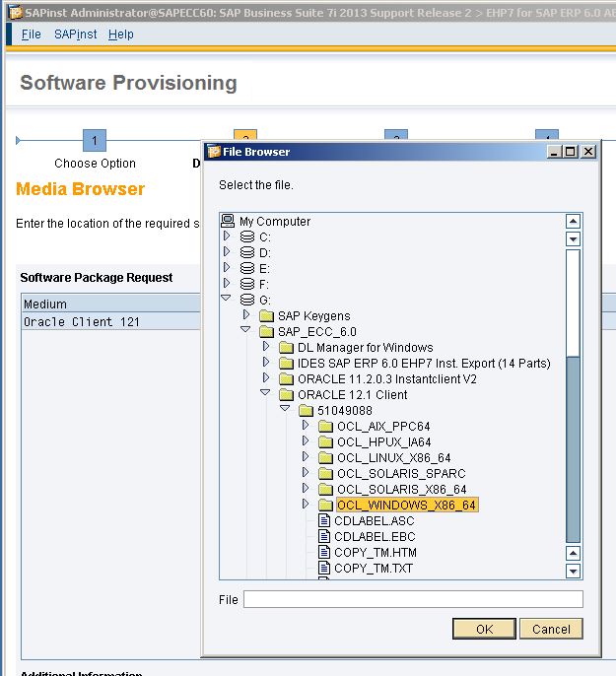Select the C: drive icon
This screenshot has width=616, height=676.
click(x=247, y=237)
